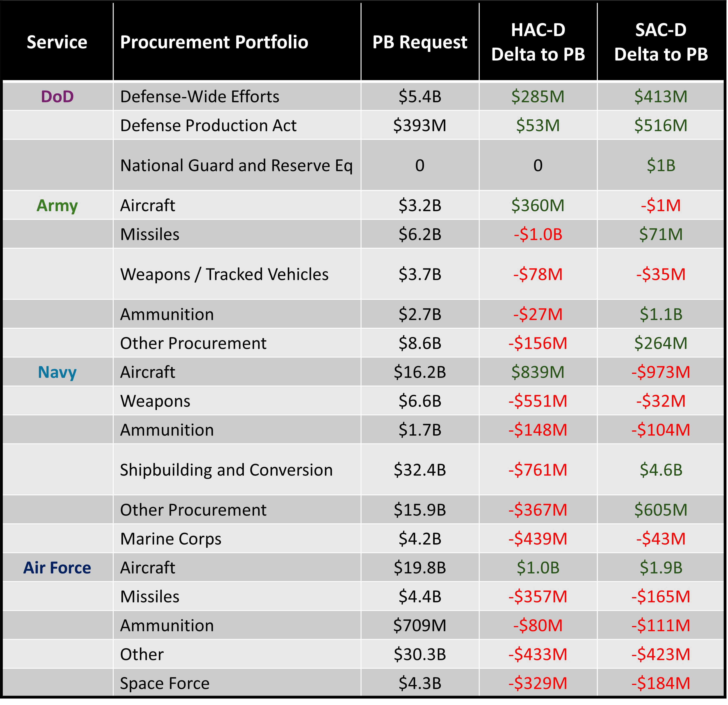
Task: Select the $839M HAC-D delta value
Action: coord(538,372)
